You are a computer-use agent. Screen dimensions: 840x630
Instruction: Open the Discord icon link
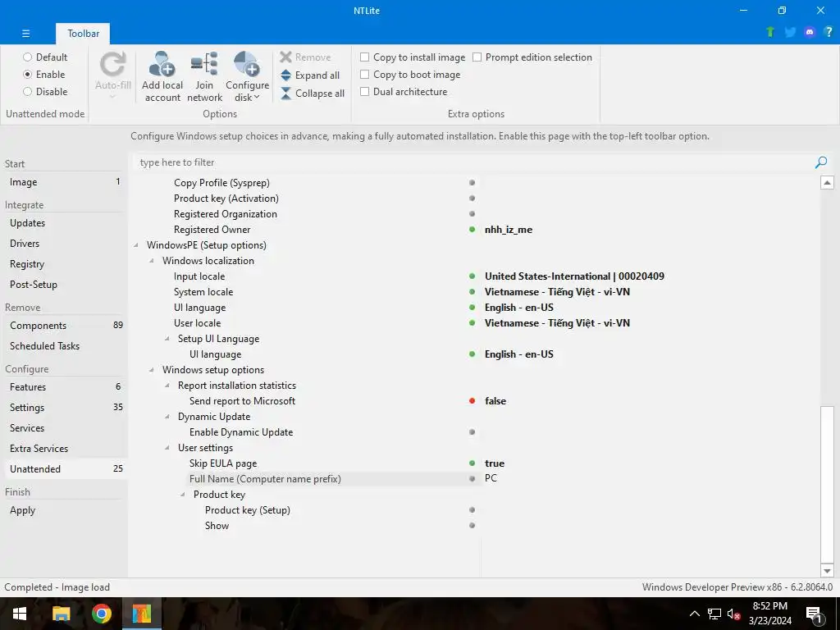tap(810, 32)
